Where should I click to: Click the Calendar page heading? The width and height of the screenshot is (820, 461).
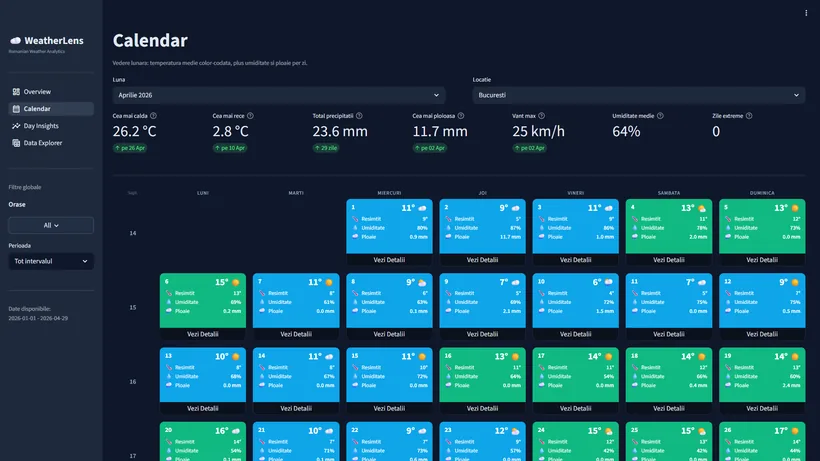[150, 40]
